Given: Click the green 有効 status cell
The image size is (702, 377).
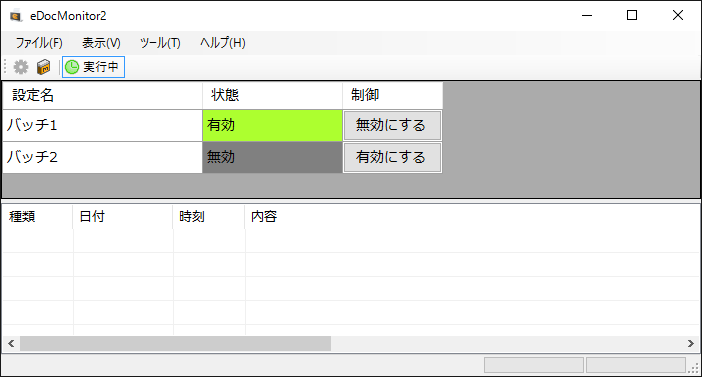Looking at the screenshot, I should 272,125.
